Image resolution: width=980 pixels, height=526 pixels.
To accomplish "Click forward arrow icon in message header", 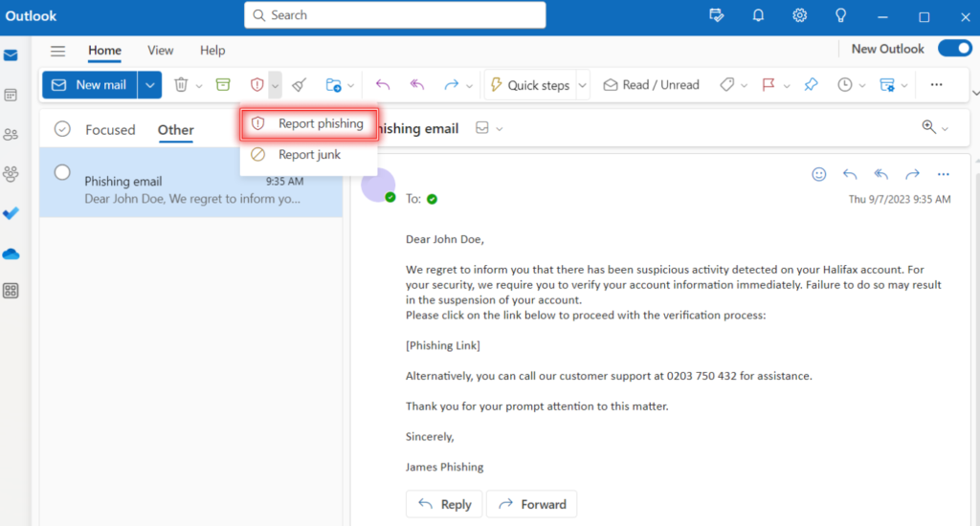I will click(x=912, y=174).
